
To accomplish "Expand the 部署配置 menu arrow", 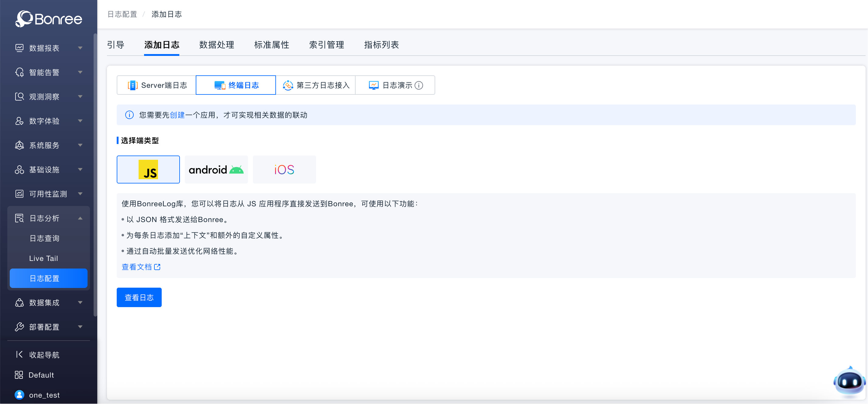I will click(x=80, y=327).
